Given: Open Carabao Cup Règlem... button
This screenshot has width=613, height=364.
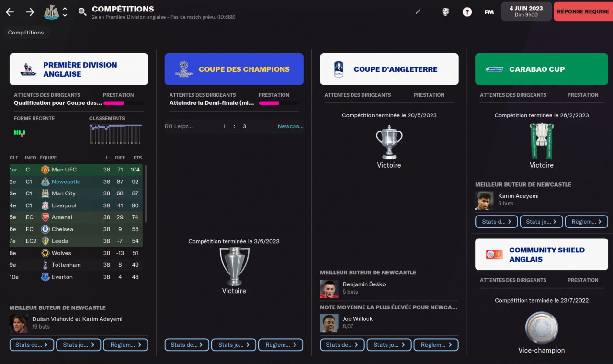Looking at the screenshot, I should pyautogui.click(x=587, y=222).
